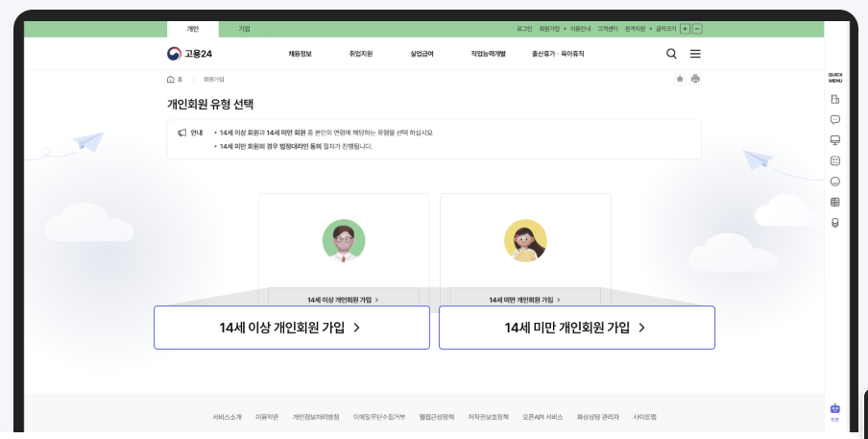Open 웹접근성정책 footer link
This screenshot has width=868, height=439.
click(437, 417)
